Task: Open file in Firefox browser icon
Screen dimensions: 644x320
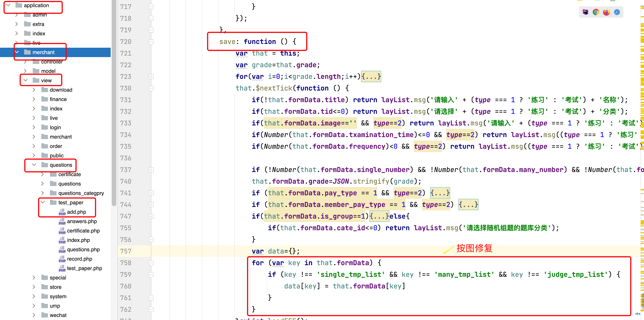Action: (x=606, y=12)
